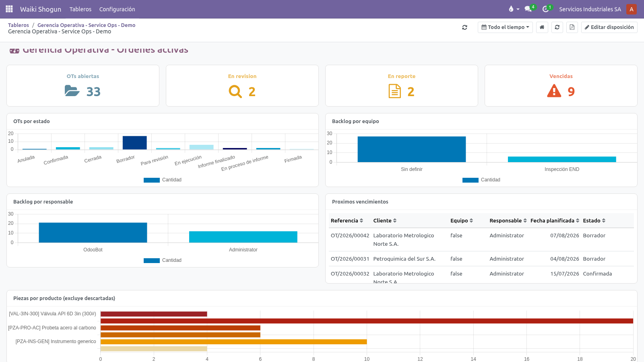This screenshot has width=644, height=362.
Task: Click Petroquimica del Sur S.A. cell
Action: 405,259
